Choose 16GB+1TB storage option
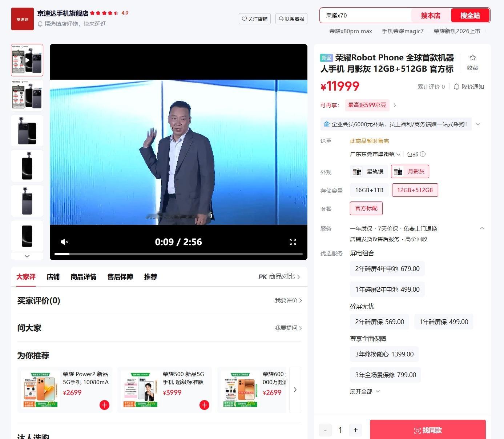 pyautogui.click(x=369, y=190)
